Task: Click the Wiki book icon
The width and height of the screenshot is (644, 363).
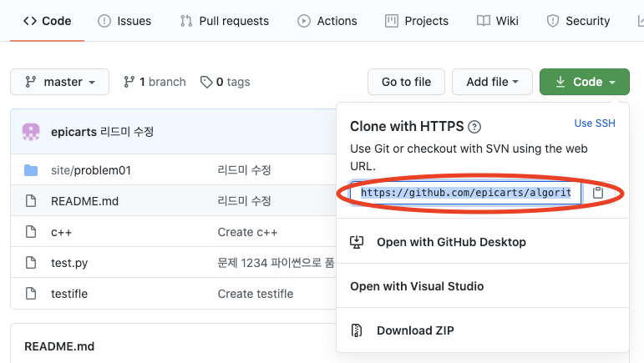Action: coord(484,21)
